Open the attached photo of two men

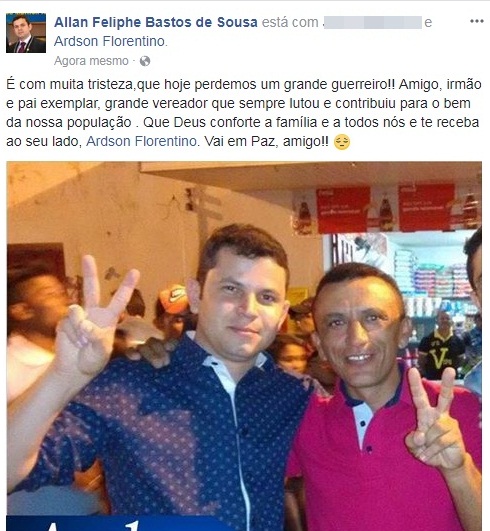(x=244, y=346)
